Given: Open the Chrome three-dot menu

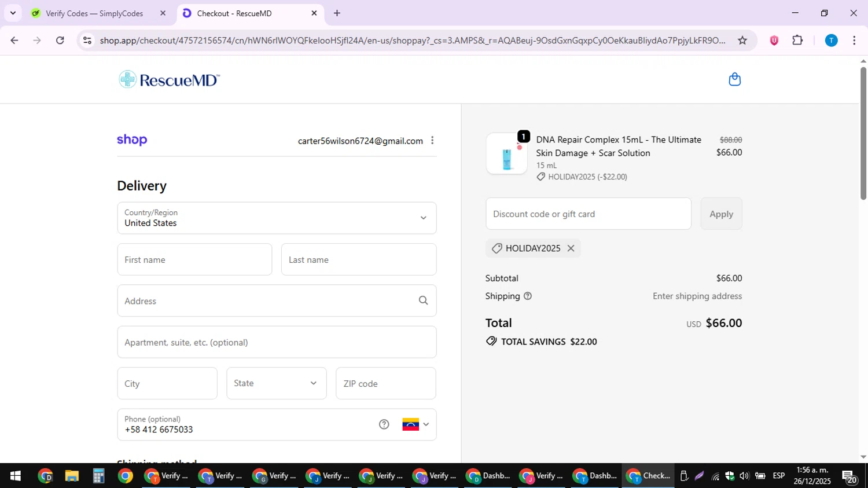Looking at the screenshot, I should tap(854, 41).
